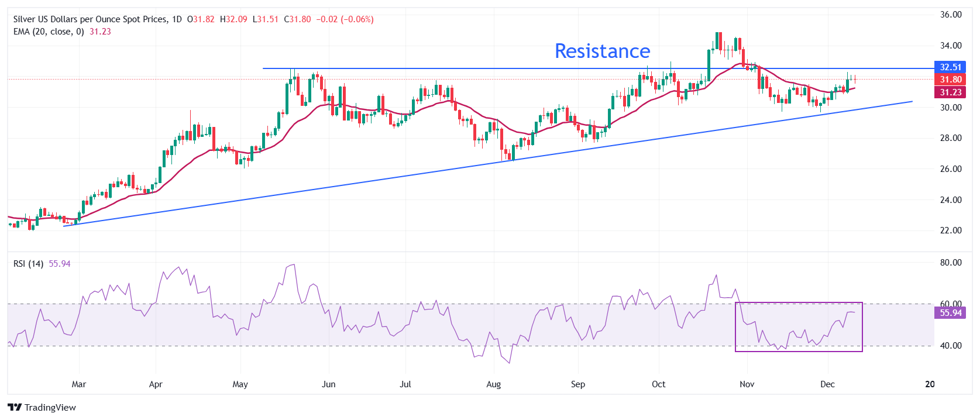Screen dimensions: 980x420
Task: Click the blue 32.51 resistance price tag
Action: (x=950, y=67)
